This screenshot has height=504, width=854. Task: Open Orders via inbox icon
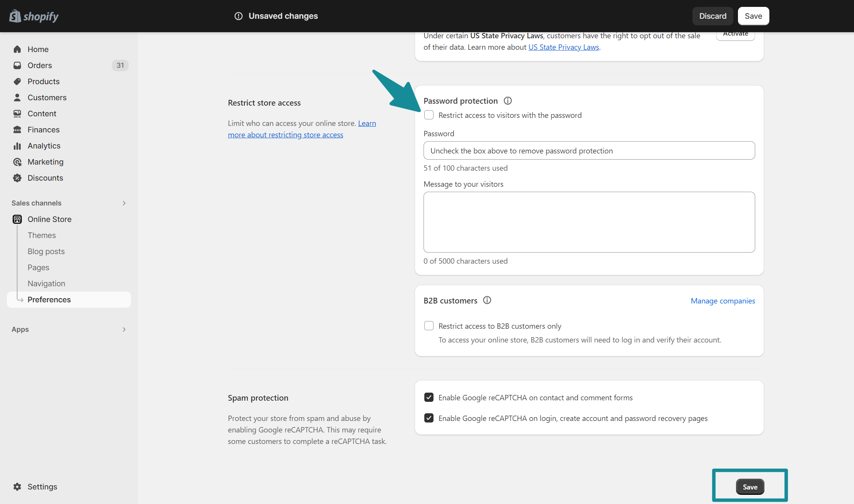[x=17, y=65]
